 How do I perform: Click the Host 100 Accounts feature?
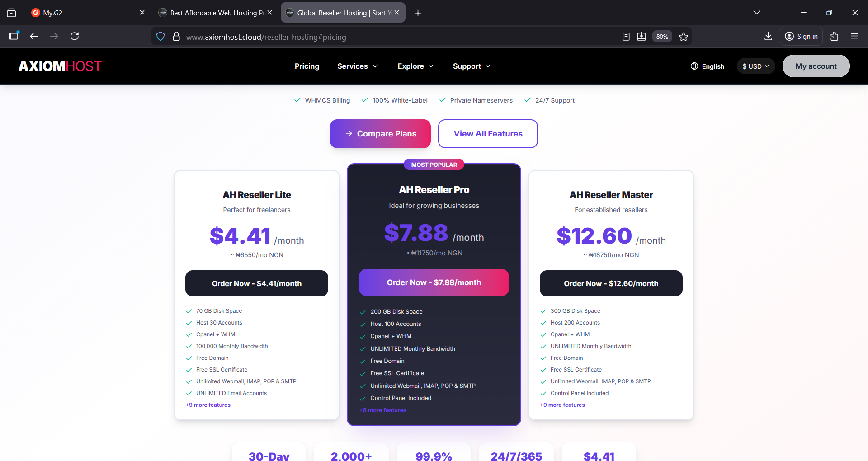point(396,324)
